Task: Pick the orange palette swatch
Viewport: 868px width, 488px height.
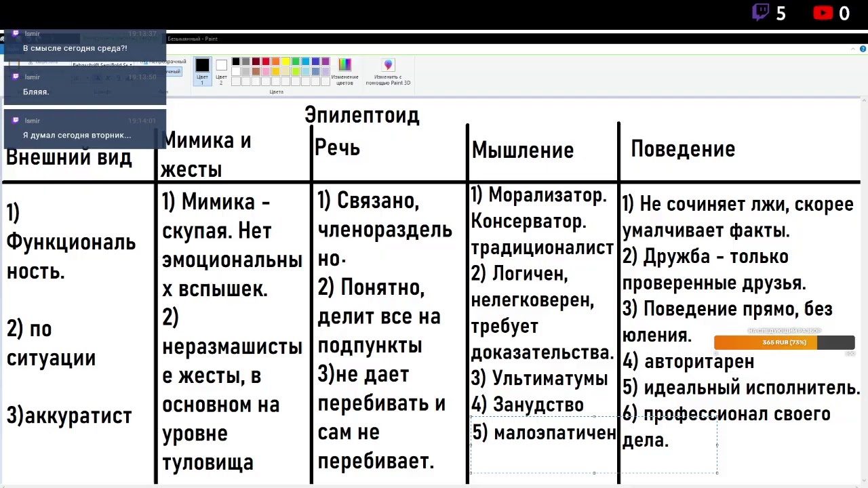Action: tap(275, 61)
